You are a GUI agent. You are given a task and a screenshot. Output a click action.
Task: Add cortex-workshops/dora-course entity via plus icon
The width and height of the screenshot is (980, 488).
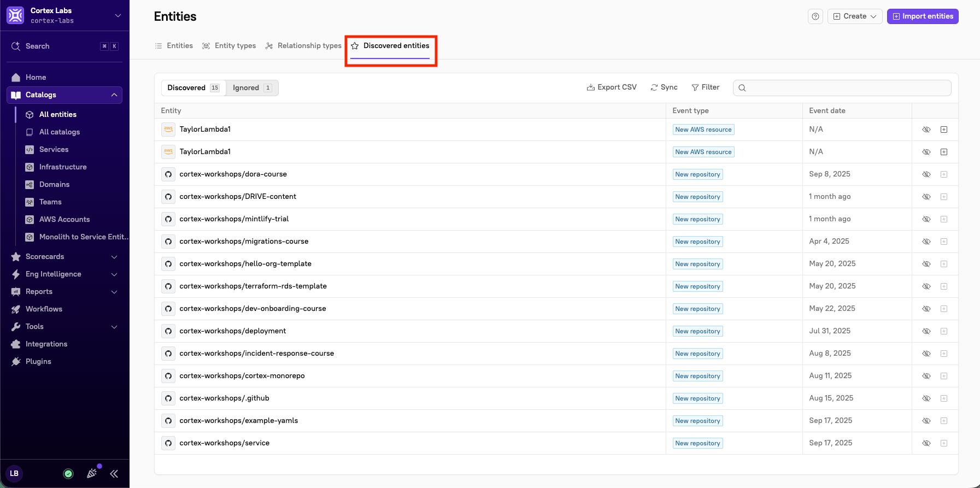pos(944,174)
